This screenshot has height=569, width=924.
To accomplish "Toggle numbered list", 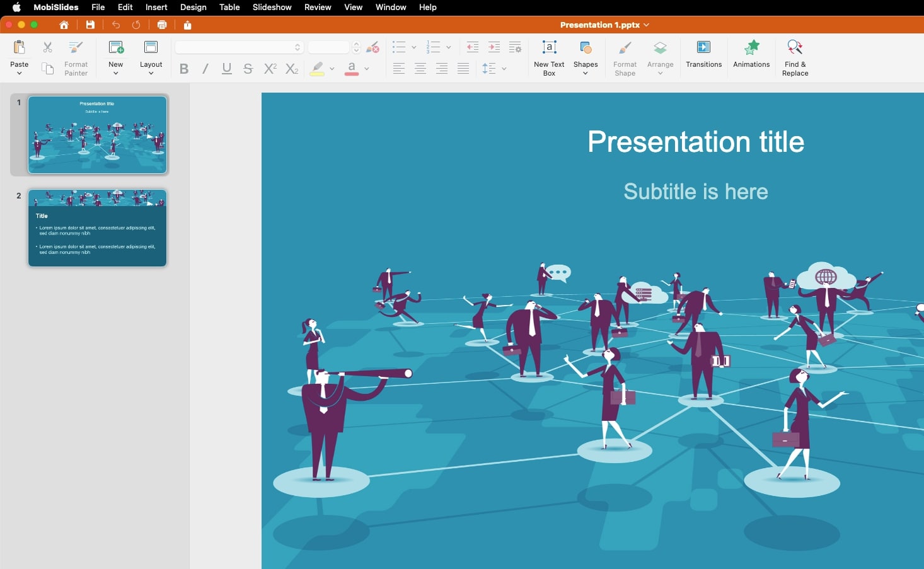I will 433,47.
